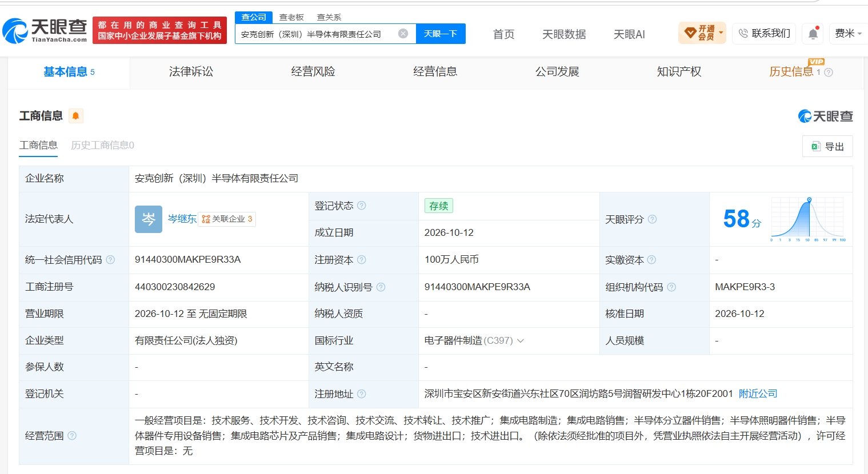
Task: Click the alert bell beside 工商信息 heading
Action: click(75, 116)
